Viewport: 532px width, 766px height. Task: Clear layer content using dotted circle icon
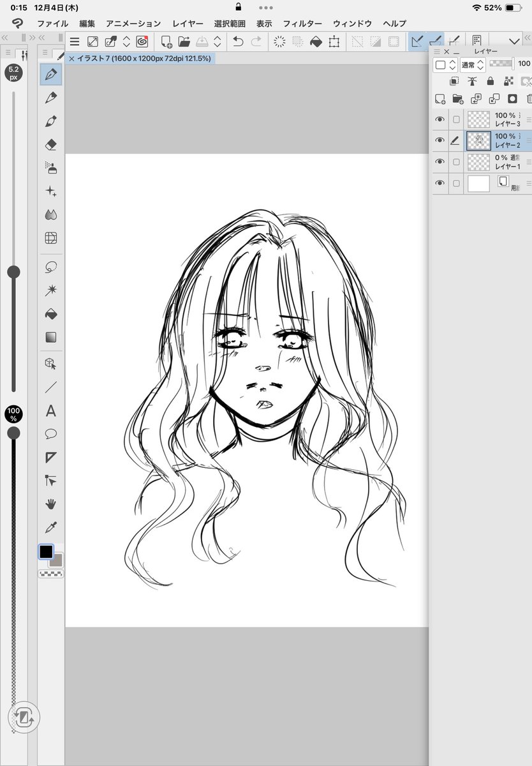point(279,42)
